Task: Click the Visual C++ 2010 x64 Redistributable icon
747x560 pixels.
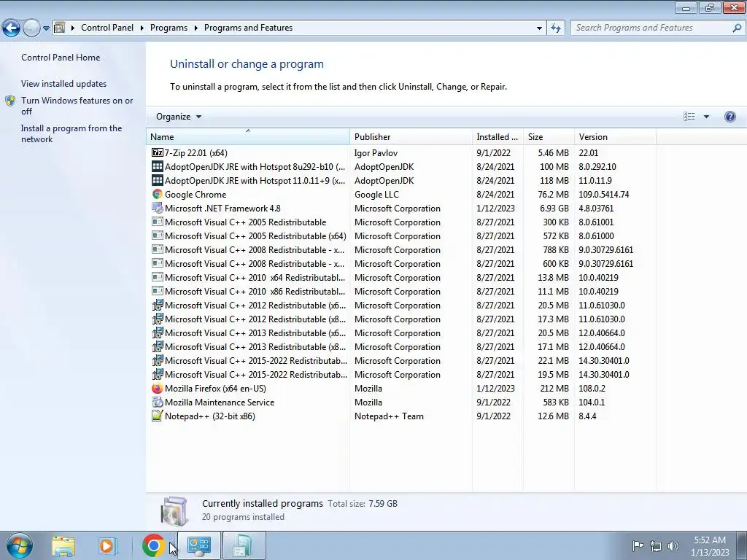Action: point(158,277)
